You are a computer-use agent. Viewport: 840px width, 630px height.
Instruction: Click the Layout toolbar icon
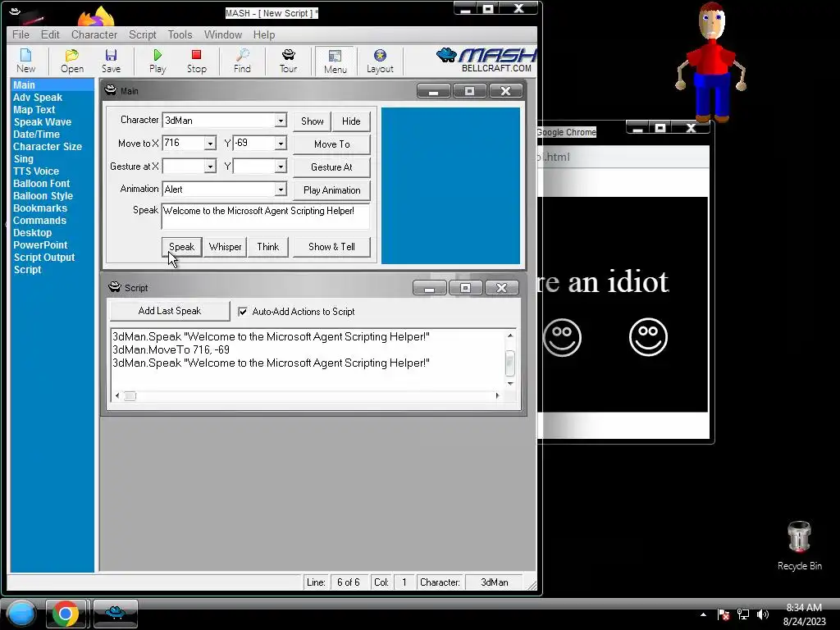tap(380, 61)
